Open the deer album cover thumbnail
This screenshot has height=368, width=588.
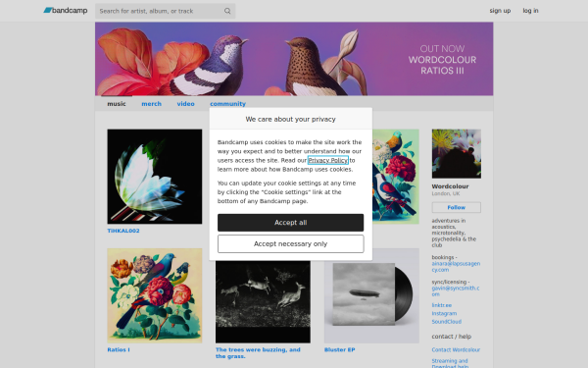click(263, 302)
